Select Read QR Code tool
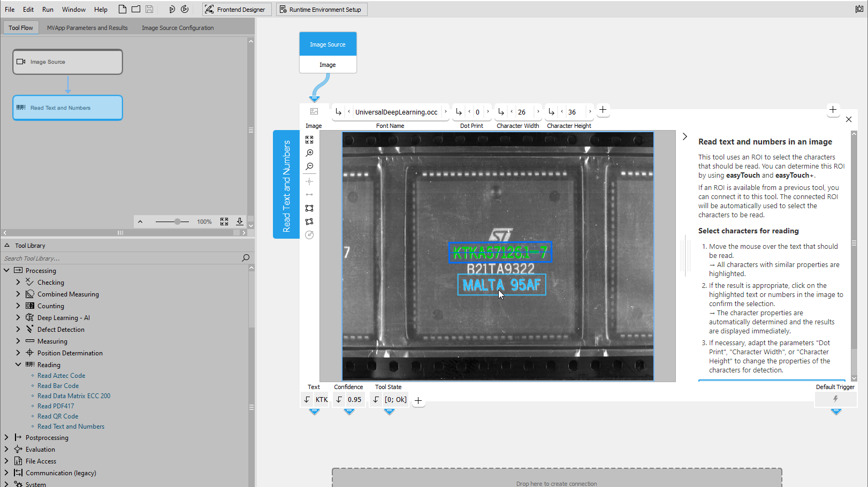The height and width of the screenshot is (487, 868). (58, 416)
